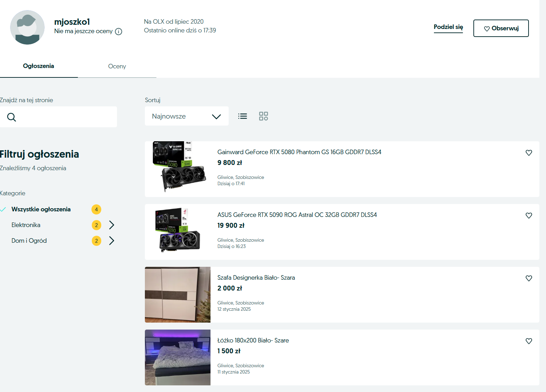This screenshot has height=392, width=546.
Task: Expand the Elektronika category chevron
Action: pyautogui.click(x=112, y=225)
